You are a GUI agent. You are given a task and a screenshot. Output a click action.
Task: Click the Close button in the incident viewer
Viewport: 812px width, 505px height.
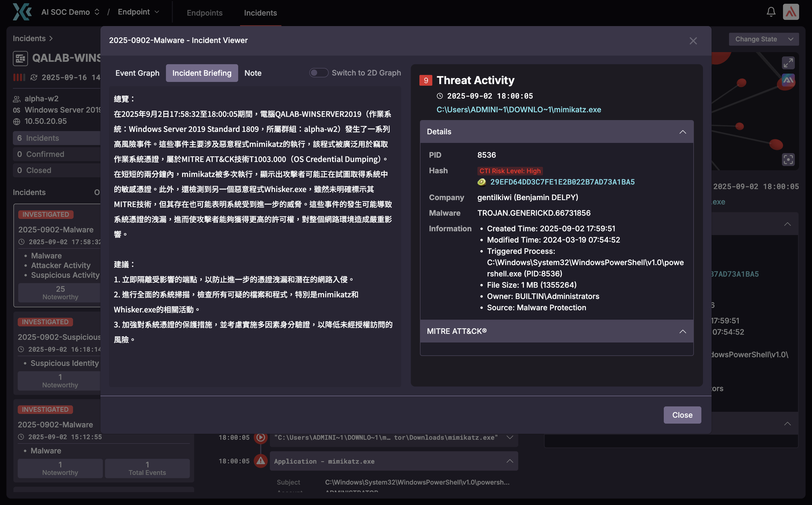point(683,415)
